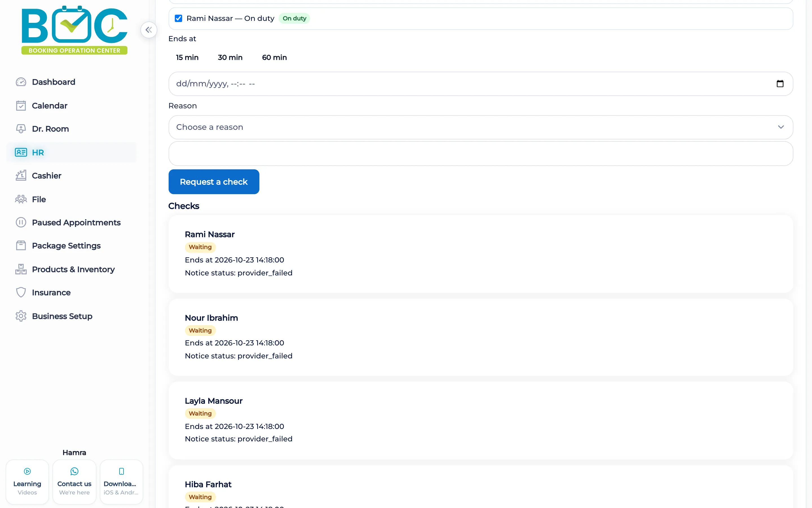Image resolution: width=812 pixels, height=508 pixels.
Task: Click the Request a check button
Action: (214, 182)
